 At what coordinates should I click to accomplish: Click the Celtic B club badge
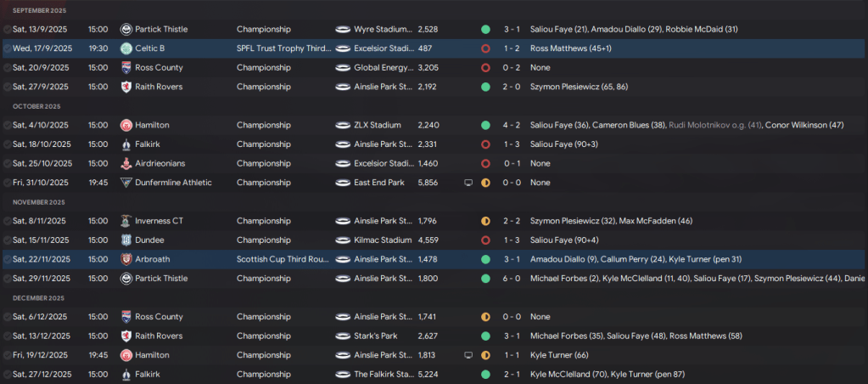point(126,48)
